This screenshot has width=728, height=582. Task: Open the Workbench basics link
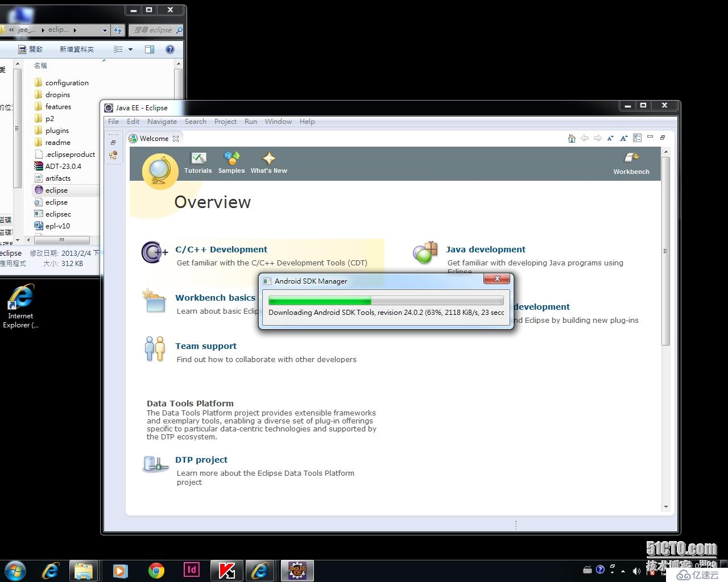(215, 298)
